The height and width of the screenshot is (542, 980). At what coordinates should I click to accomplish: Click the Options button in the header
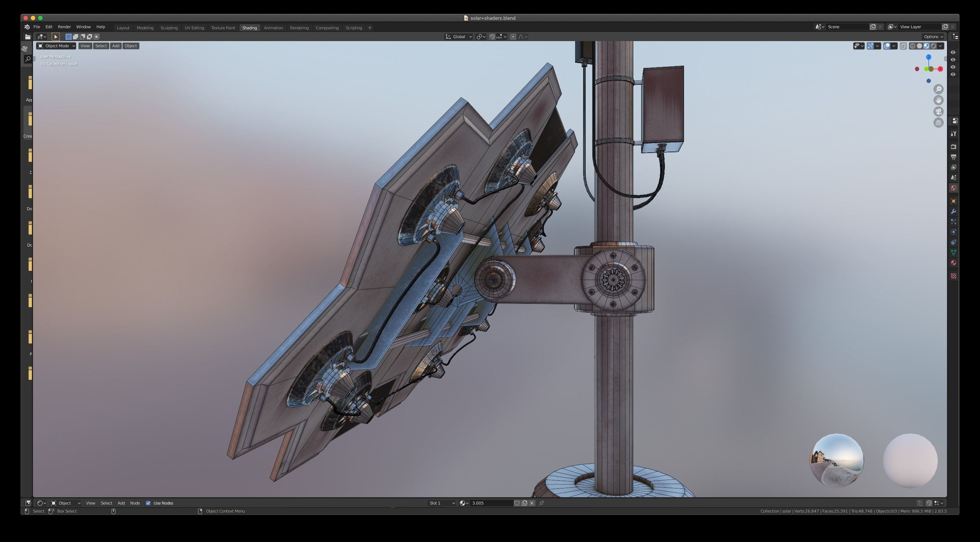point(933,37)
